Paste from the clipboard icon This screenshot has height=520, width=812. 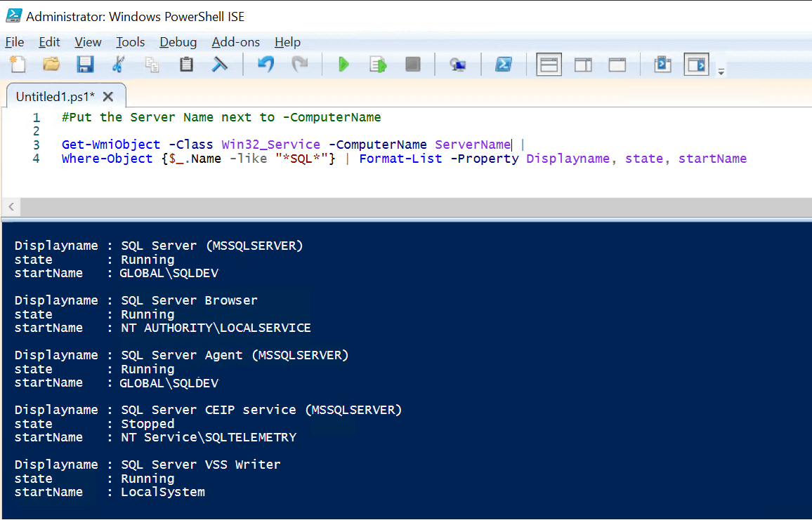coord(185,64)
